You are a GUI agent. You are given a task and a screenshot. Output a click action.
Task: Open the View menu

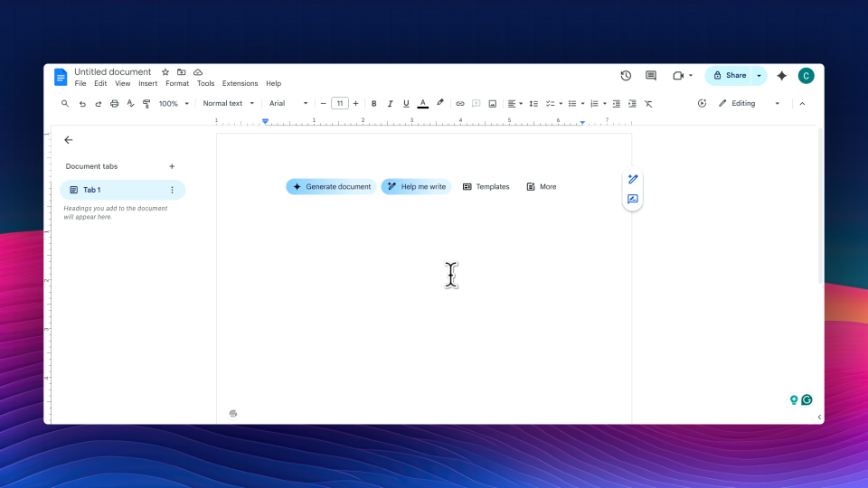(122, 83)
